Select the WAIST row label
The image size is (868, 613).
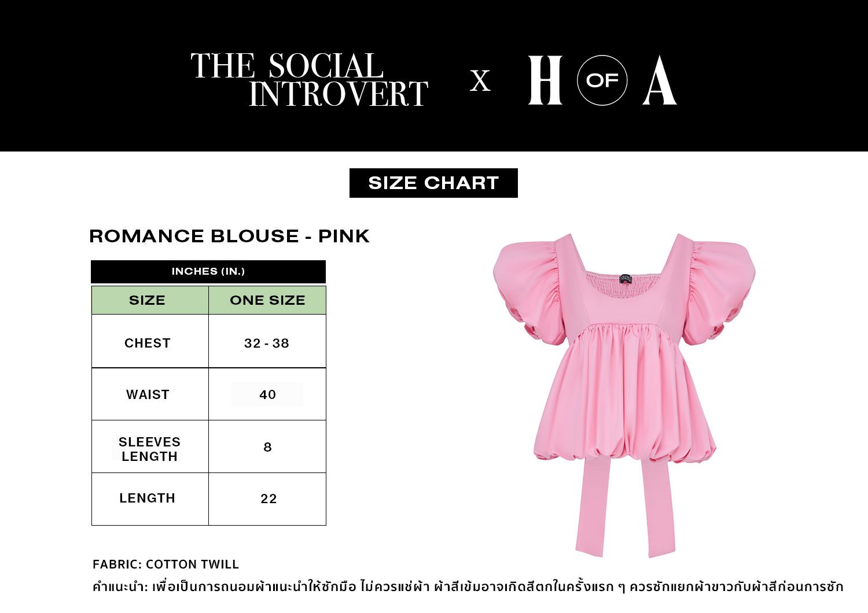148,394
